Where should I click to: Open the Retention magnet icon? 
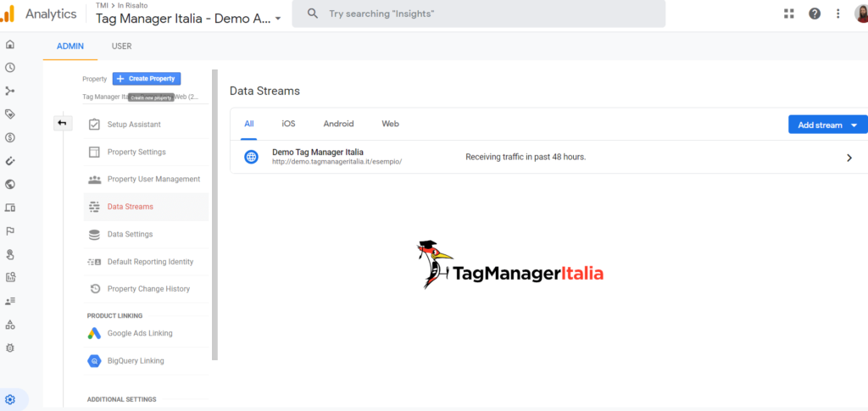pos(10,161)
